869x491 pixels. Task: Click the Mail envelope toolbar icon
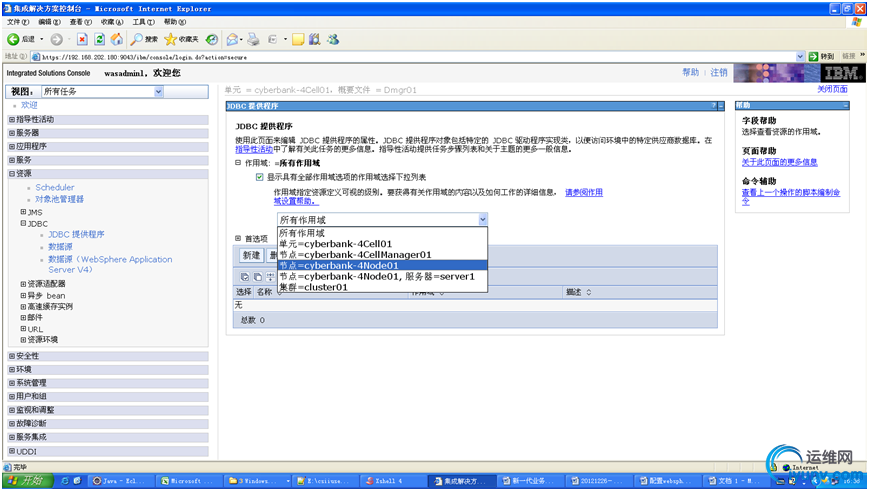232,39
